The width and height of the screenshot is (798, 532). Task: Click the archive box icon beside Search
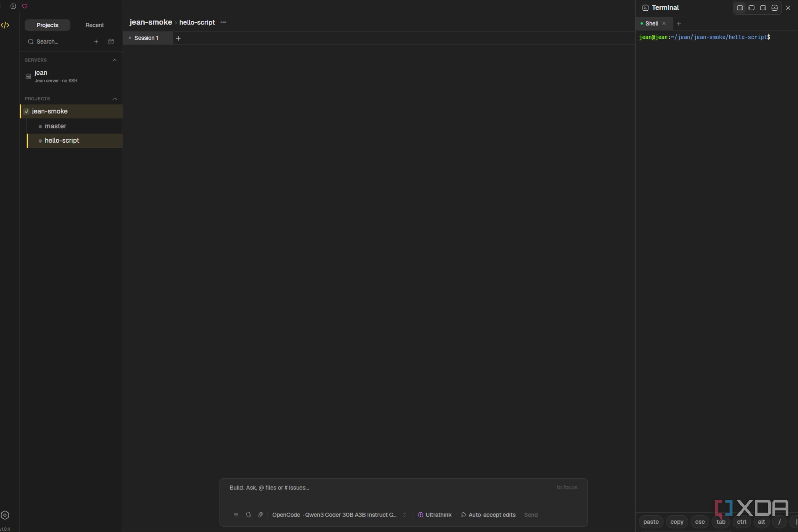[x=111, y=41]
